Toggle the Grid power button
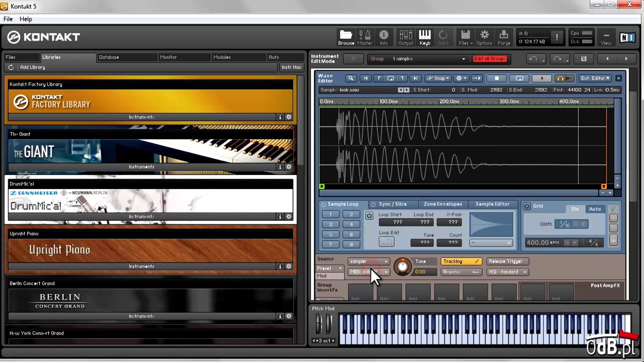This screenshot has height=362, width=644. tap(526, 206)
